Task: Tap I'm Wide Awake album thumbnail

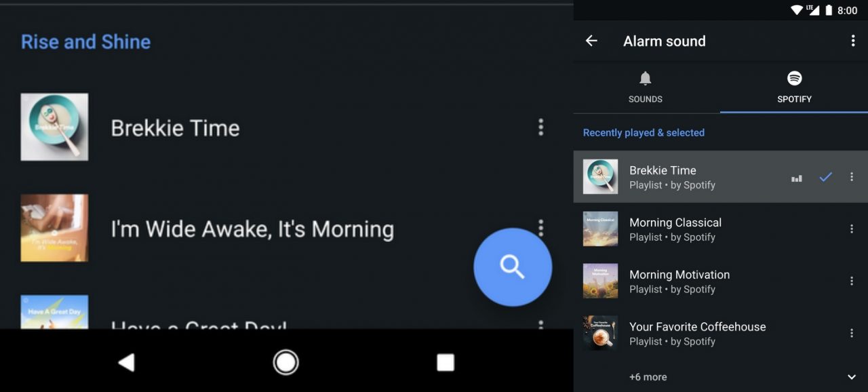Action: coord(54,228)
